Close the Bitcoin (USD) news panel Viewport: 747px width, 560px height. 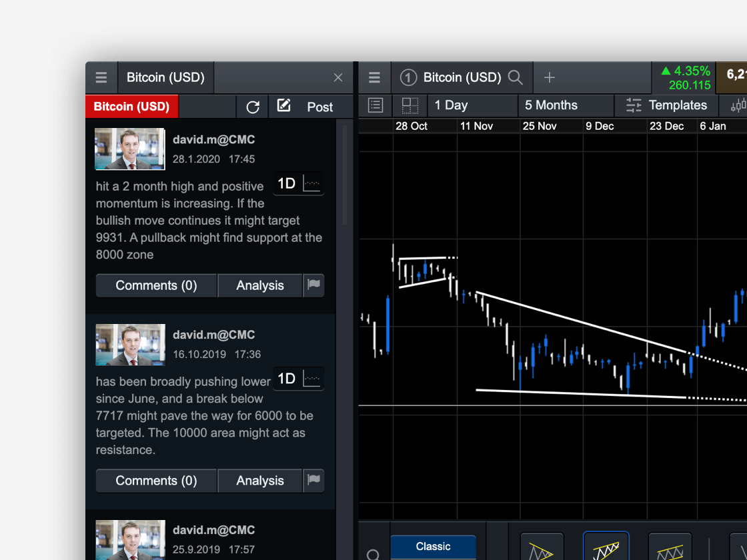point(338,77)
